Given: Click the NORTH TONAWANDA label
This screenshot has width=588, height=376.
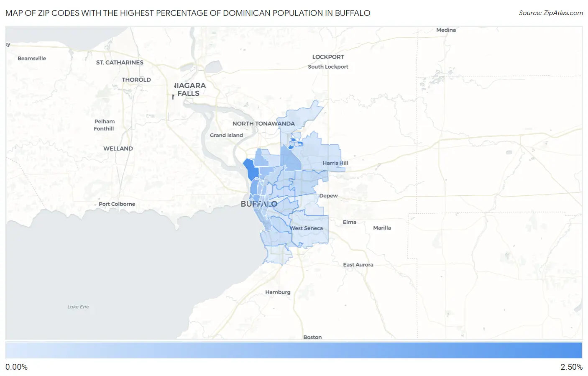Looking at the screenshot, I should 263,123.
